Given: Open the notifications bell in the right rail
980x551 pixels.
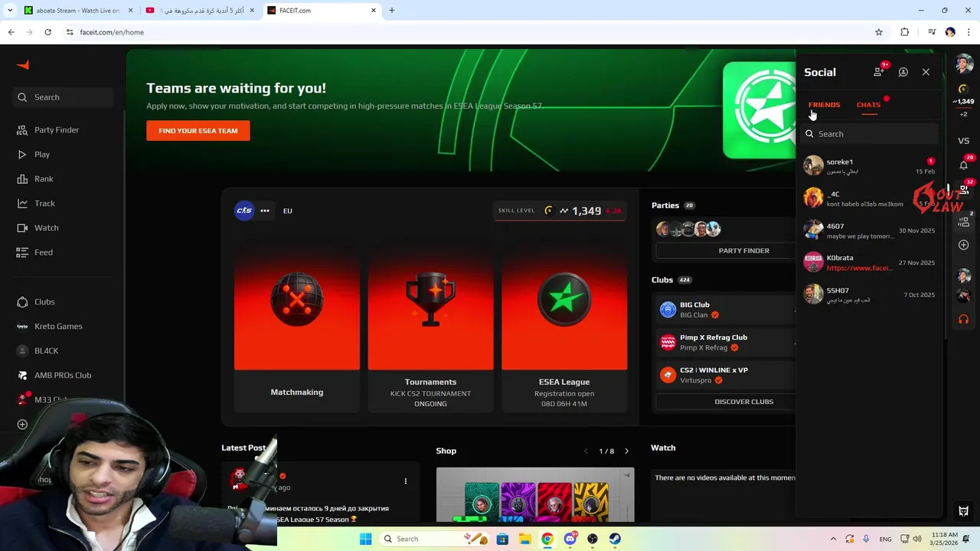Looking at the screenshot, I should pos(964,165).
